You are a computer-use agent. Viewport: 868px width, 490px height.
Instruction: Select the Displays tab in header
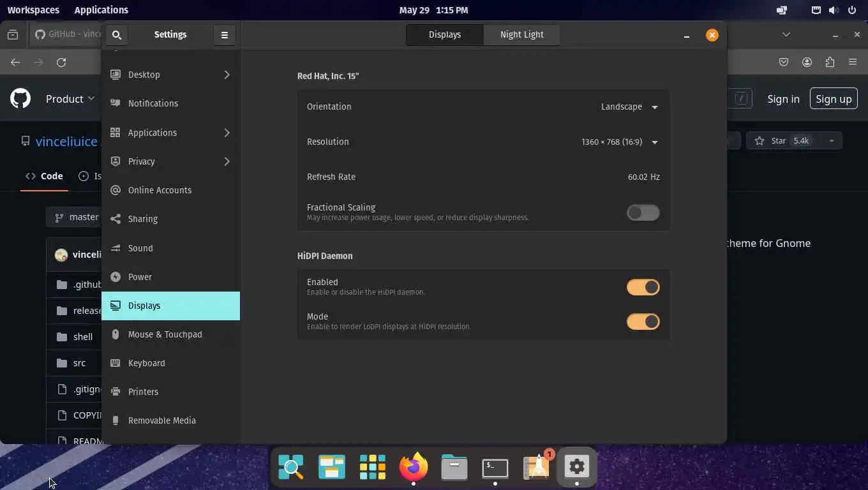click(x=445, y=34)
